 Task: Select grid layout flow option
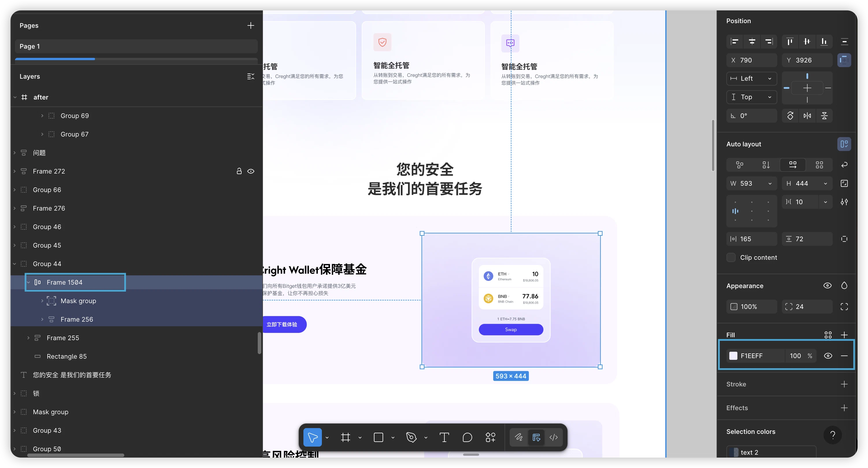tap(819, 165)
